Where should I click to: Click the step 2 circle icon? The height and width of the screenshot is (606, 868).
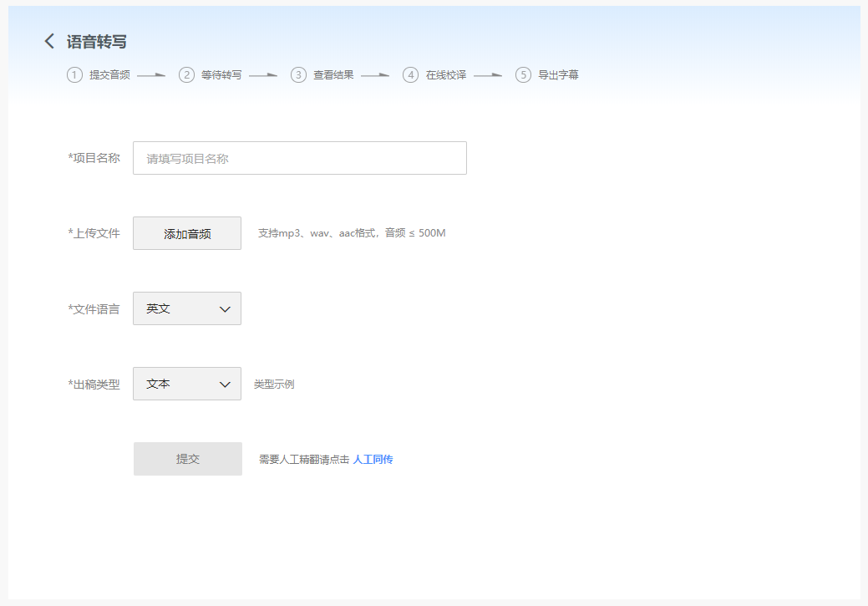pos(186,74)
